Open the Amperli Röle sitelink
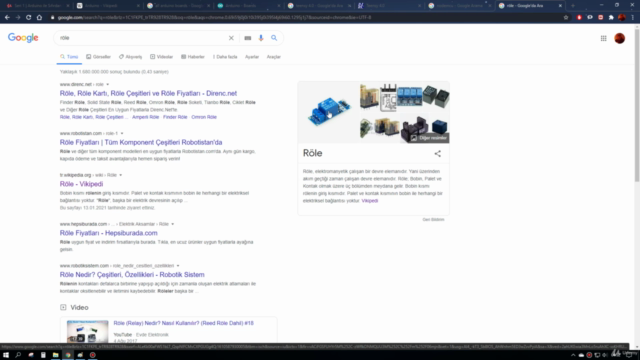Image resolution: width=640 pixels, height=360 pixels. click(145, 117)
